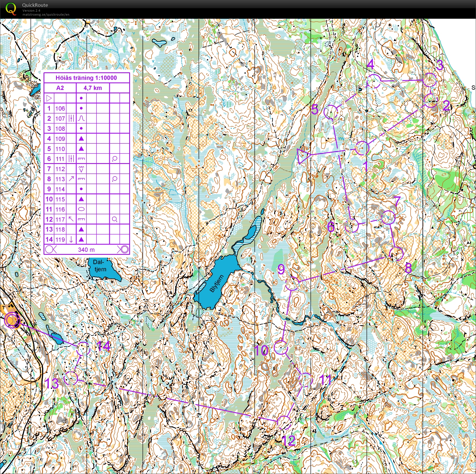Click the 'Blytjern' lake label

pos(216,284)
